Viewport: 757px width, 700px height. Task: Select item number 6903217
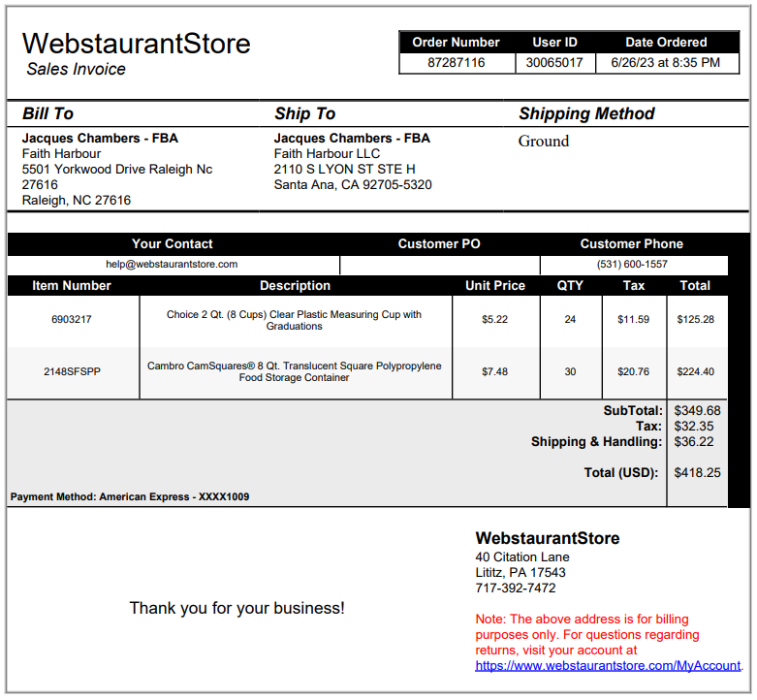click(x=72, y=320)
